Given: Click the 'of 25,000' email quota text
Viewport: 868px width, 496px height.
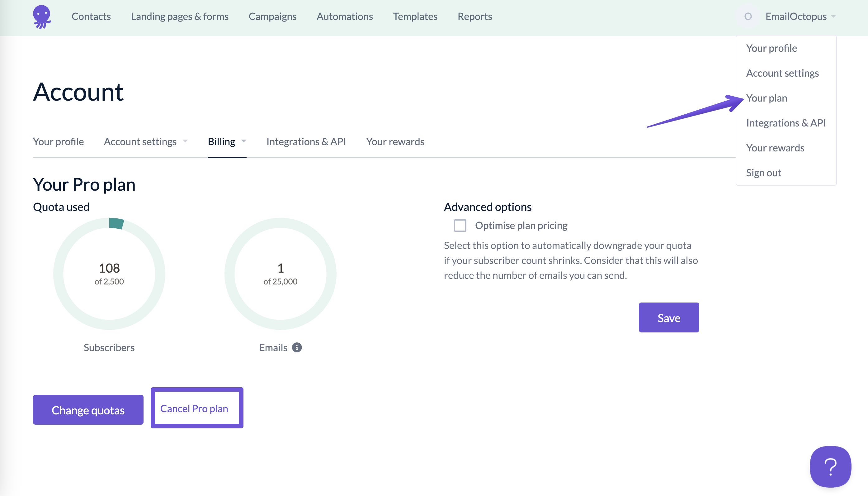Looking at the screenshot, I should (280, 281).
